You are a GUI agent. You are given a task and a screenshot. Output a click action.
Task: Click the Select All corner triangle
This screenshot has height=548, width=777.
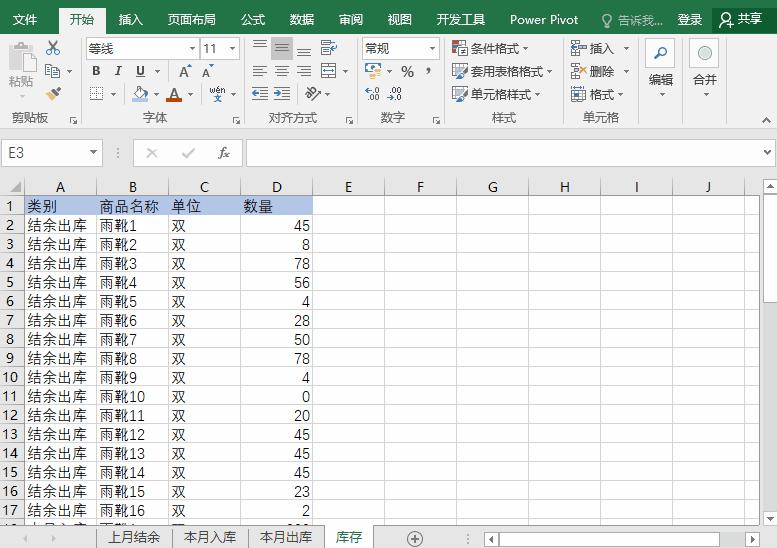click(x=15, y=187)
